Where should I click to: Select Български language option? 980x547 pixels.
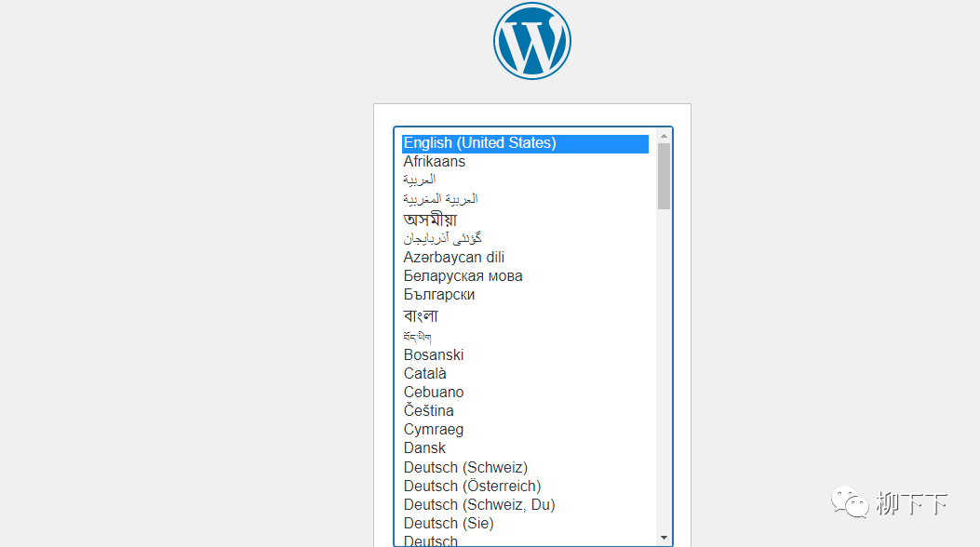(x=439, y=295)
